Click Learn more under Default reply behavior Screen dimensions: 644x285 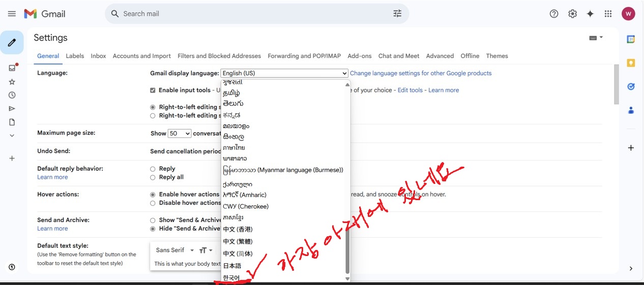(52, 177)
